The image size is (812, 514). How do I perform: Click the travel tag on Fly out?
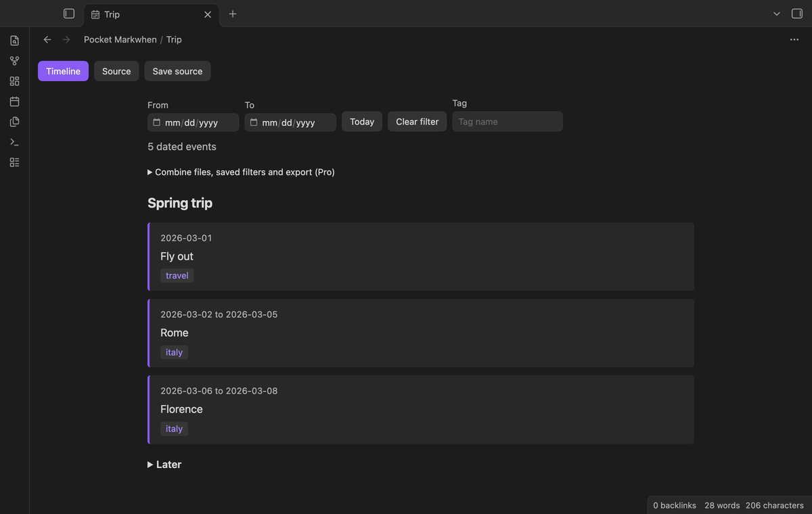177,276
